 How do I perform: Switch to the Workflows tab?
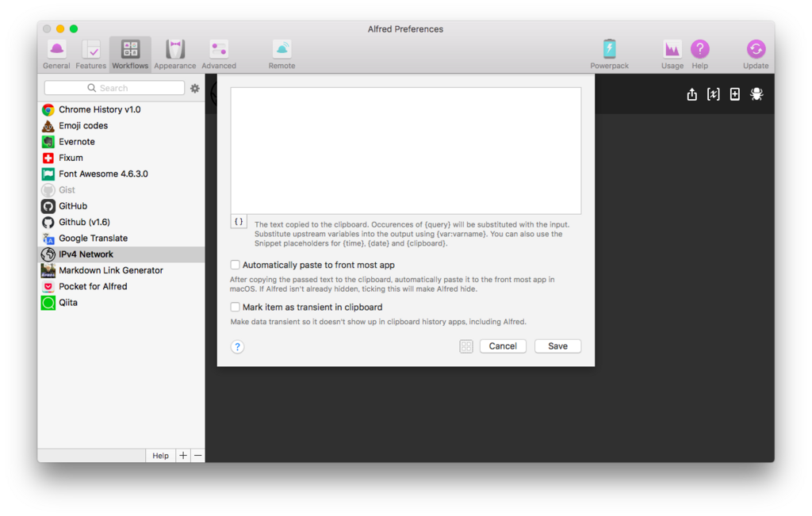pos(130,55)
